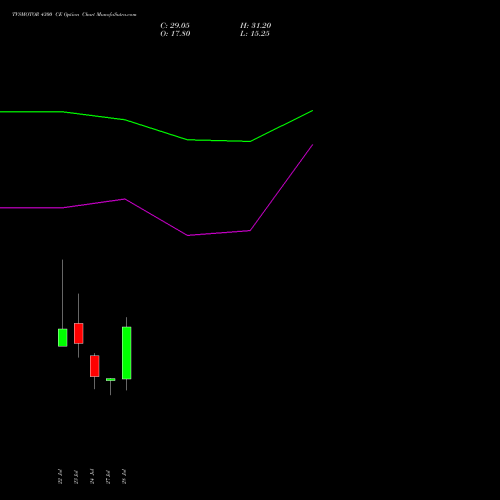Click the '23 Jul' date axis label
The width and height of the screenshot is (500, 500).
pyautogui.click(x=76, y=477)
